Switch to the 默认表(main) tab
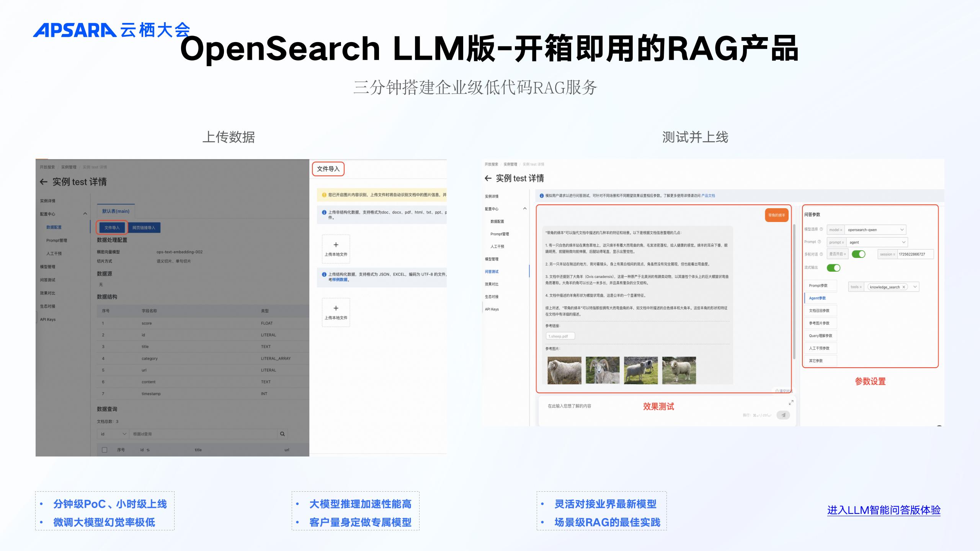 (116, 211)
